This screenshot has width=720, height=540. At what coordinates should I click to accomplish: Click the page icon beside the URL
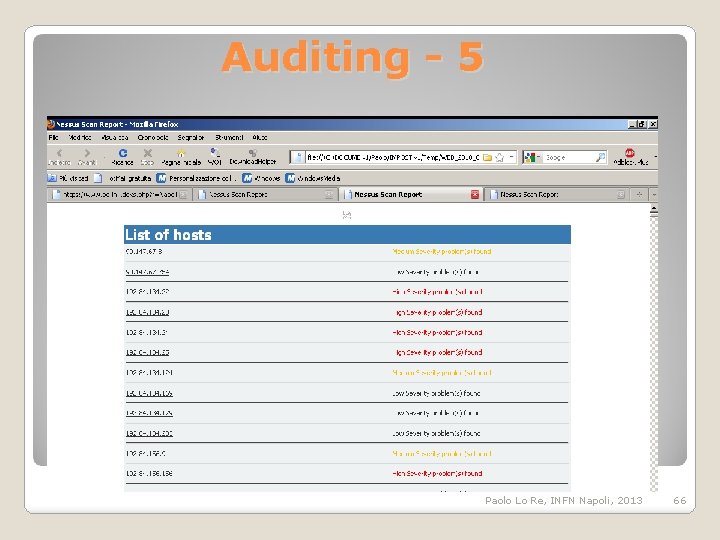298,158
